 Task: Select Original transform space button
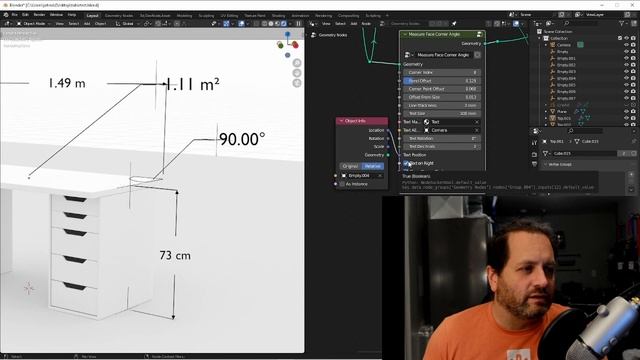click(350, 166)
